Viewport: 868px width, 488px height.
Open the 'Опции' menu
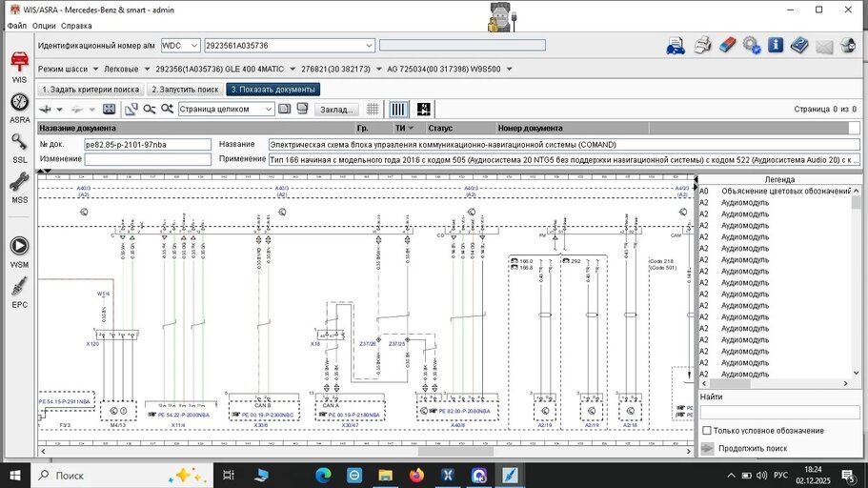[44, 26]
